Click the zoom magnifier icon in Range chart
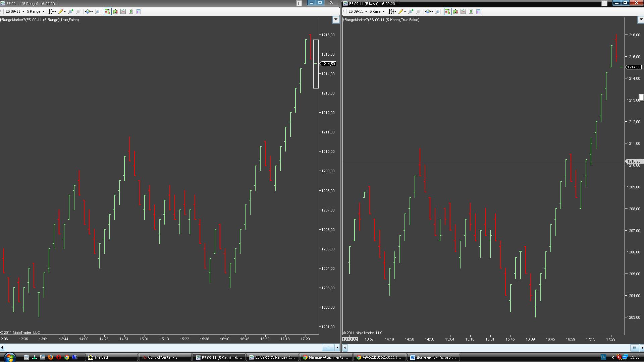644x362 pixels. (x=98, y=11)
